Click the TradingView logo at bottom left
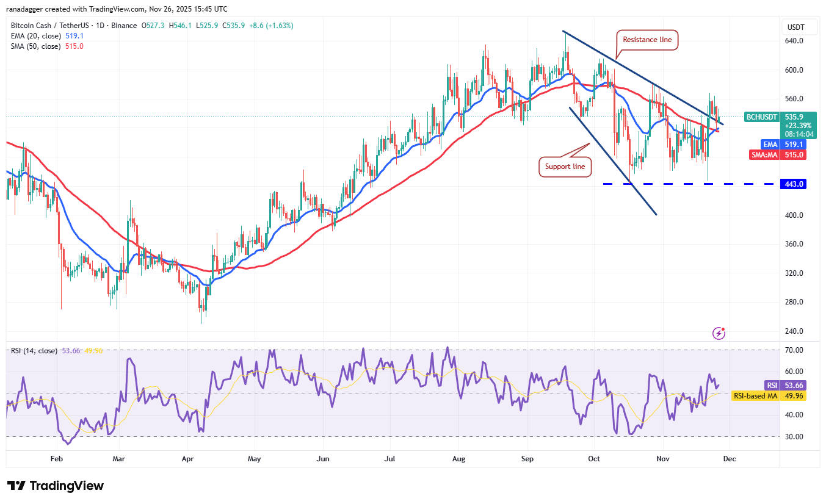Screen dimensions: 826x504 [x=56, y=486]
